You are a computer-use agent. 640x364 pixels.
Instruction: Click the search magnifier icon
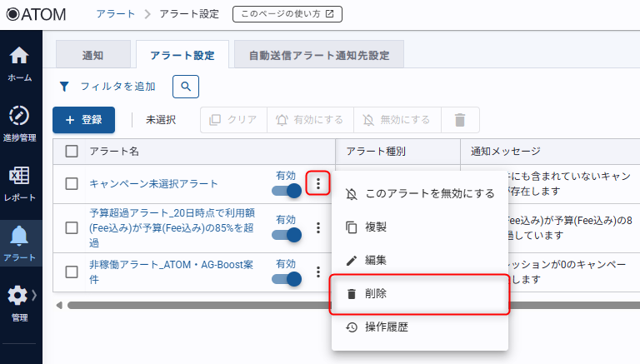[186, 86]
